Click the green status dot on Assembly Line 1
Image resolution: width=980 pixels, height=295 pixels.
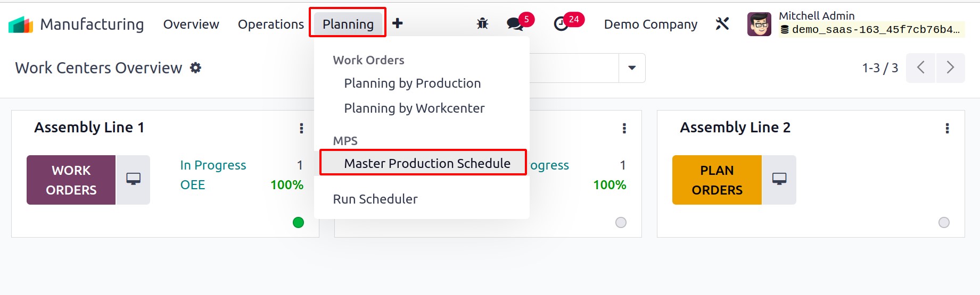[298, 223]
